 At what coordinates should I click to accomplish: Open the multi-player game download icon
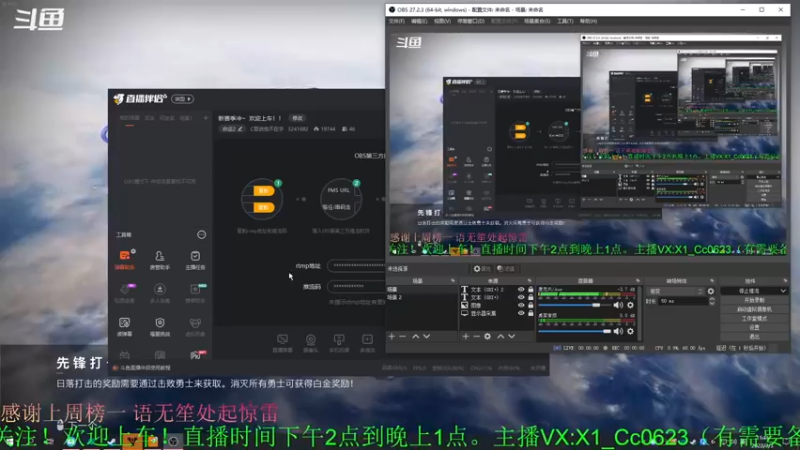[160, 292]
